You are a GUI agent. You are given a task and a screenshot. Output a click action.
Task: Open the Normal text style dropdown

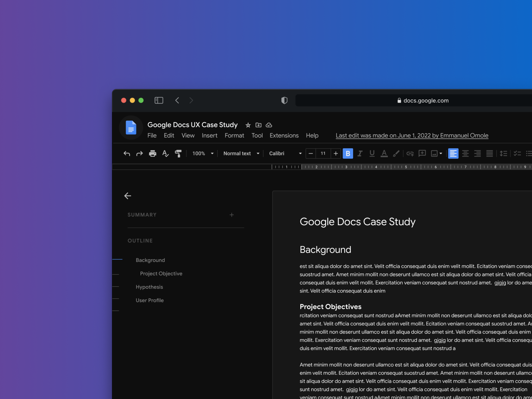coord(241,153)
